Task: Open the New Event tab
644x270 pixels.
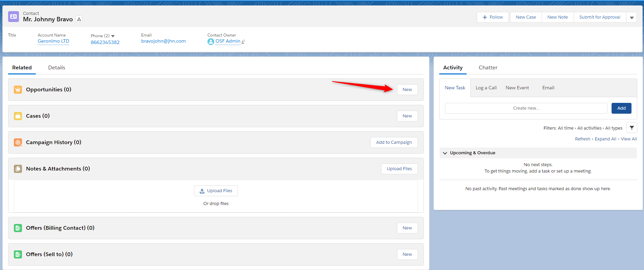Action: pyautogui.click(x=517, y=88)
